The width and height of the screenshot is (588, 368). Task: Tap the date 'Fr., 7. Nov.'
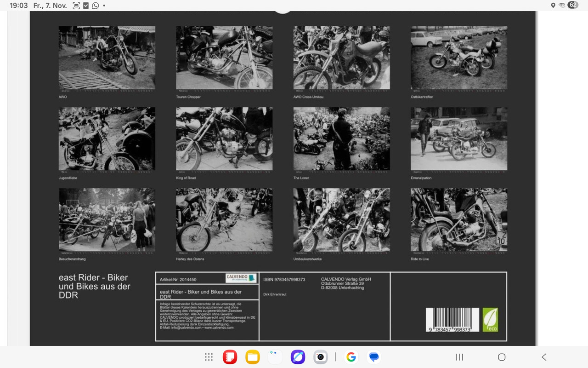50,6
